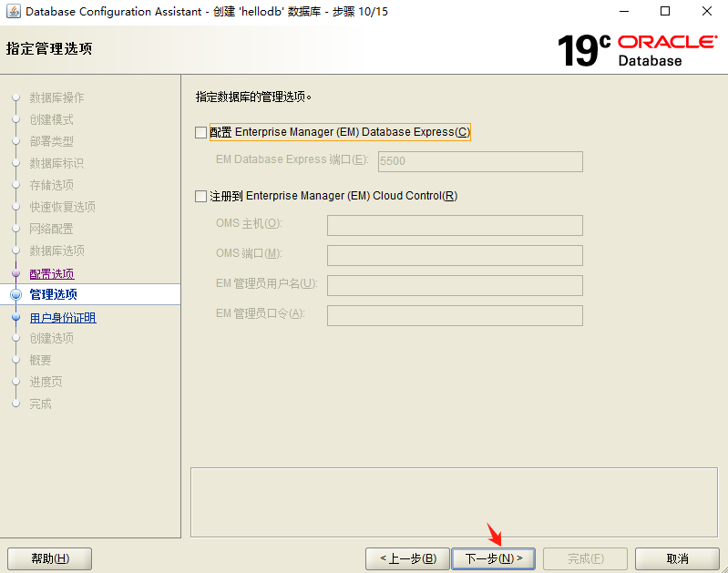Click the disabled 完成(F) finish button
This screenshot has height=573, width=728.
[586, 558]
